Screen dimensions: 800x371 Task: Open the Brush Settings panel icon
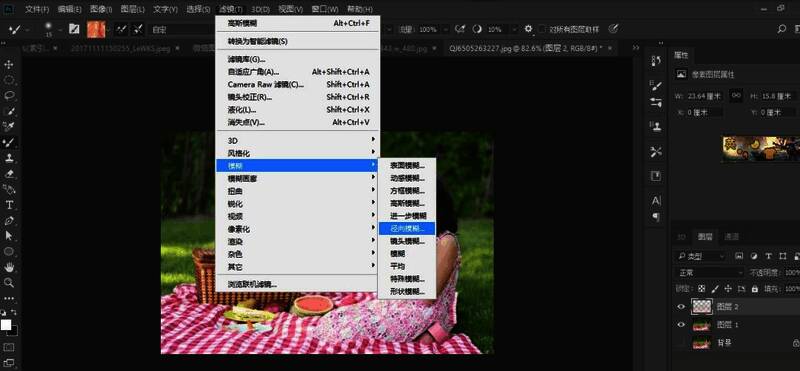657,85
